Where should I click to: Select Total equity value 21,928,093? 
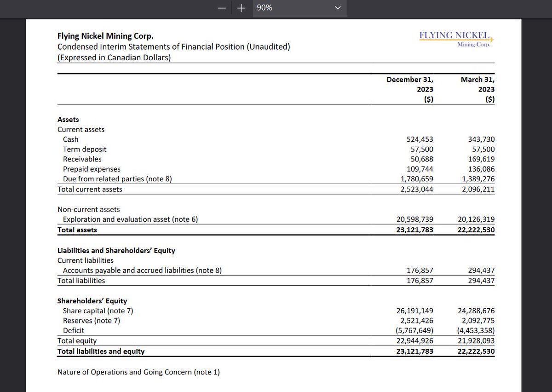coord(477,341)
